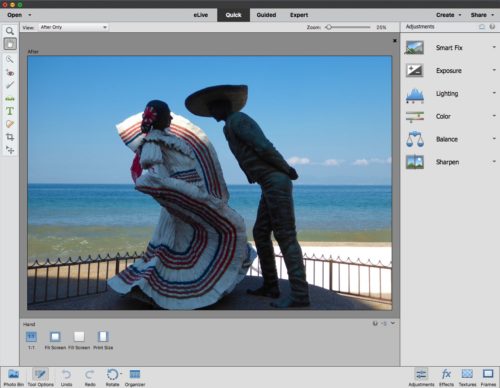Select the Red Eye Removal tool
This screenshot has width=500, height=388.
tap(10, 72)
